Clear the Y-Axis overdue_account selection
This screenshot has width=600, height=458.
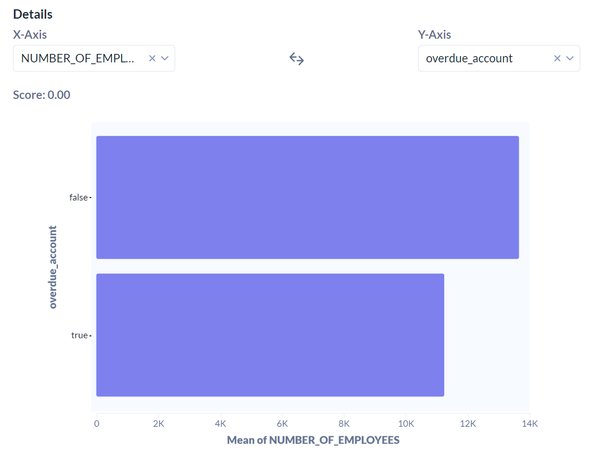557,58
